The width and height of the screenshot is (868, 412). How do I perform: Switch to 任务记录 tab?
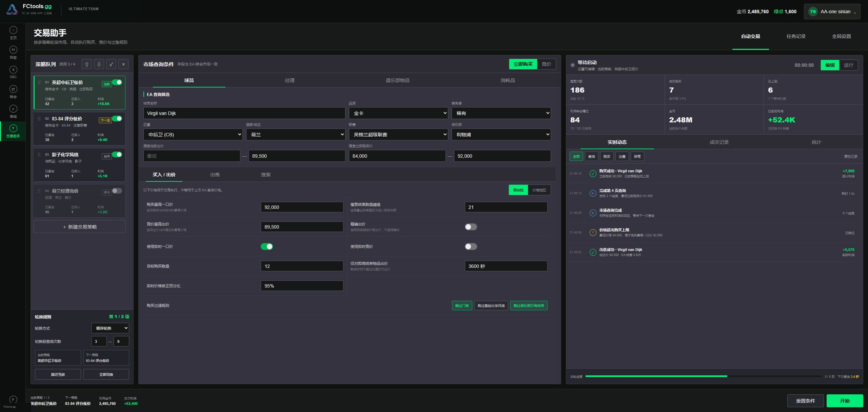(796, 36)
